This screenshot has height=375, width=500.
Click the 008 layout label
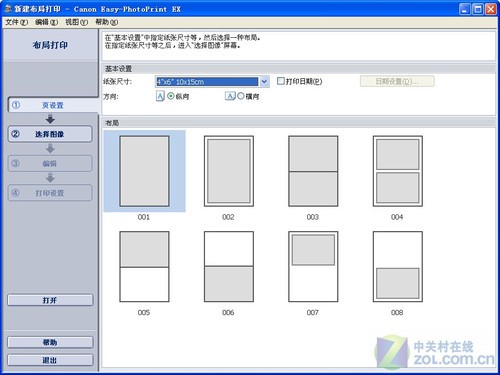point(397,312)
